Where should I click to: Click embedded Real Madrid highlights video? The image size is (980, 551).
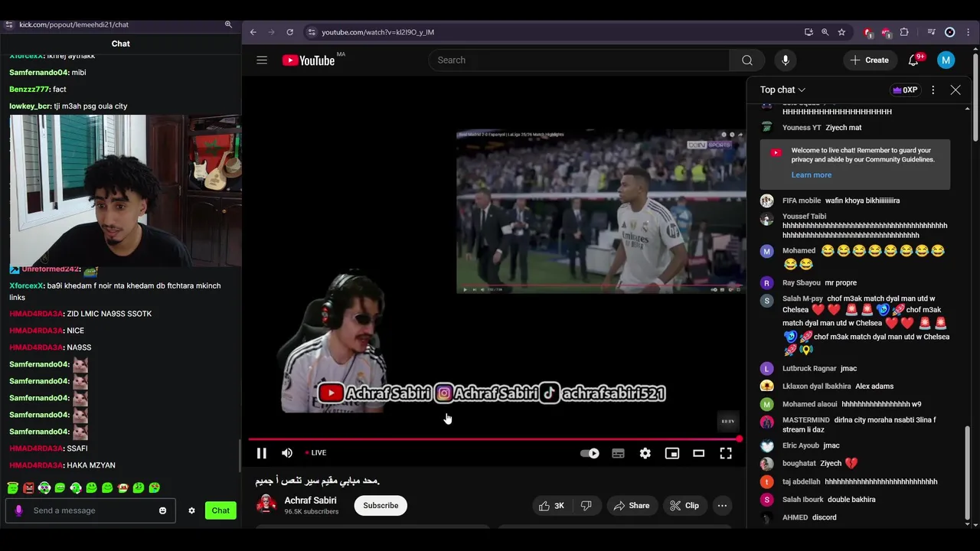(x=601, y=212)
